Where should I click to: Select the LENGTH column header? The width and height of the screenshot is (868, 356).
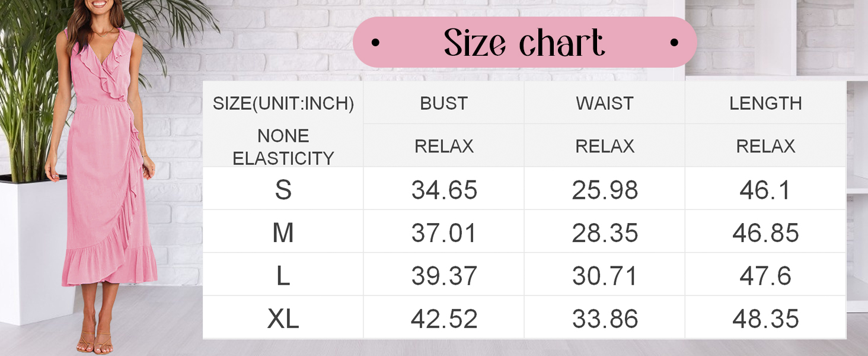(x=765, y=103)
